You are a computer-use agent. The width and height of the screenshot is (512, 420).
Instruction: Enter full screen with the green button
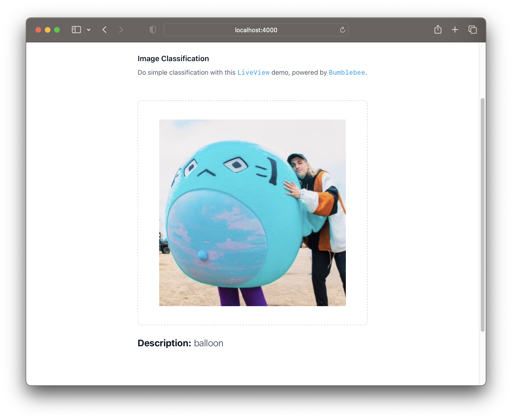coord(57,30)
